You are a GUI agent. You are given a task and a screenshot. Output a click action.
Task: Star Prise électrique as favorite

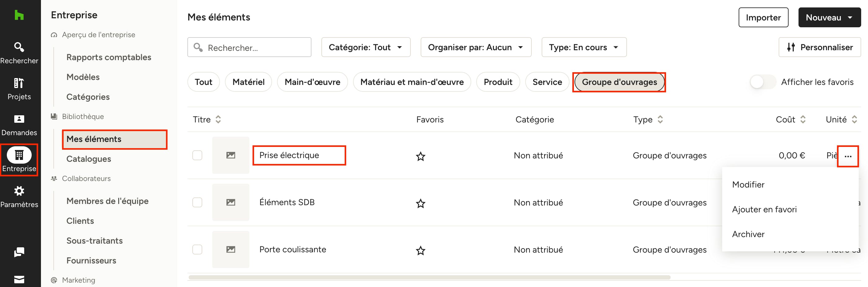point(420,156)
